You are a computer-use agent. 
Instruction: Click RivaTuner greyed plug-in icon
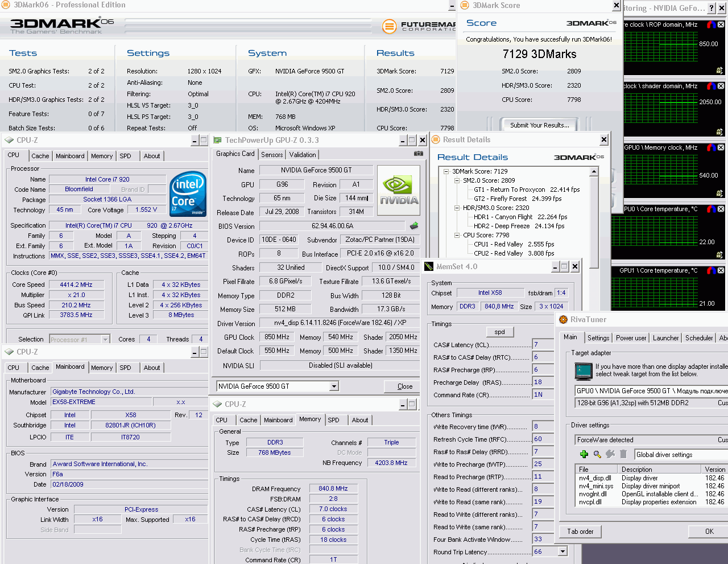pos(610,454)
